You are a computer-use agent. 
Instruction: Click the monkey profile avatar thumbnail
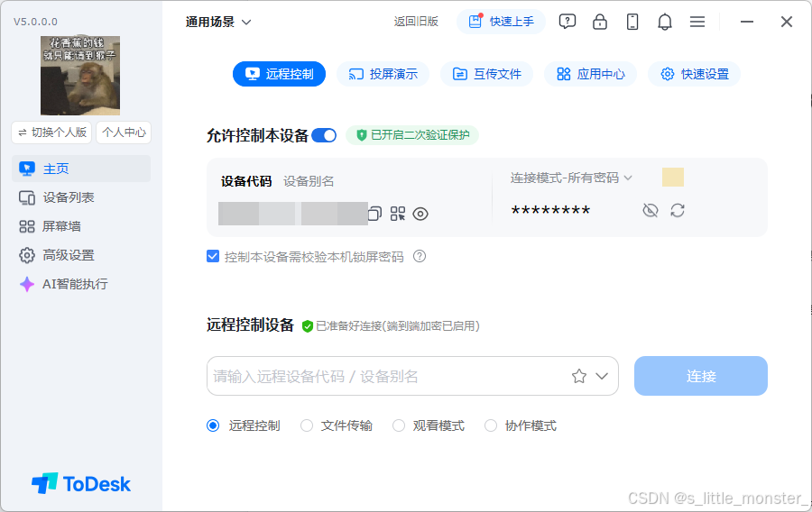80,76
